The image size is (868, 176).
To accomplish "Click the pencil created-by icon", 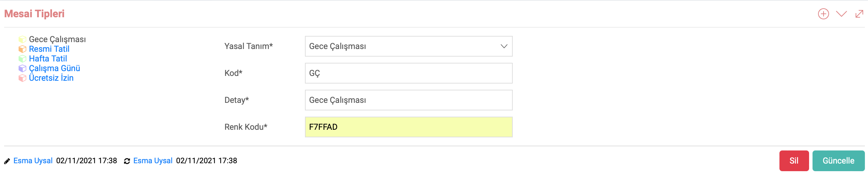I will [7, 161].
